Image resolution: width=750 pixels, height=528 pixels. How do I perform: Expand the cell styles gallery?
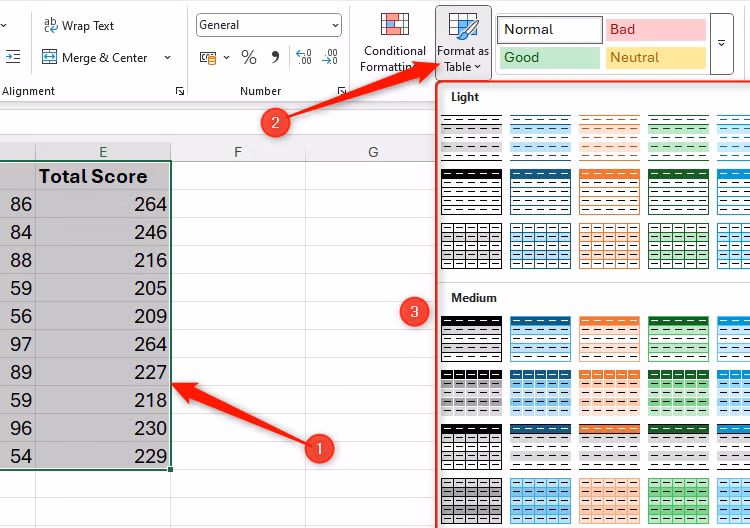722,44
